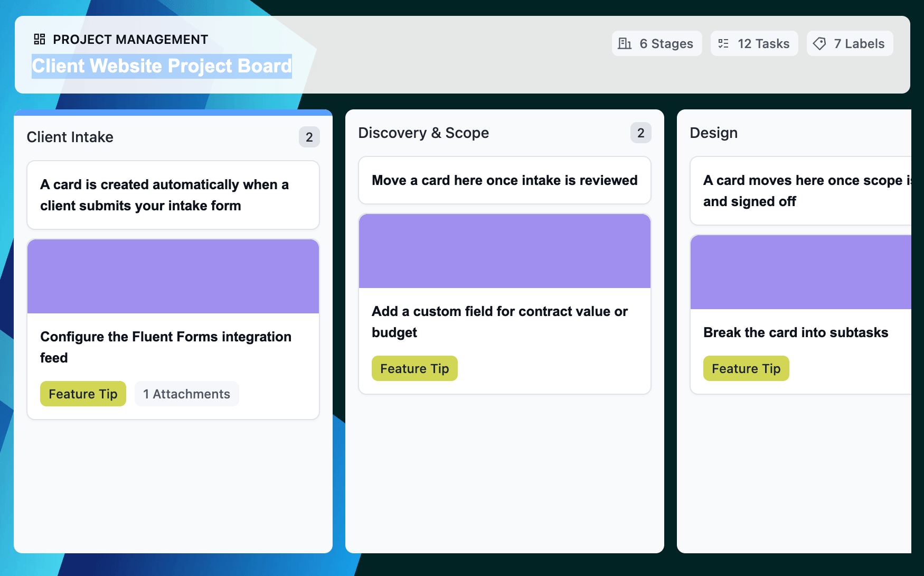The image size is (924, 576).
Task: Click the Project Management grid icon
Action: (x=40, y=39)
